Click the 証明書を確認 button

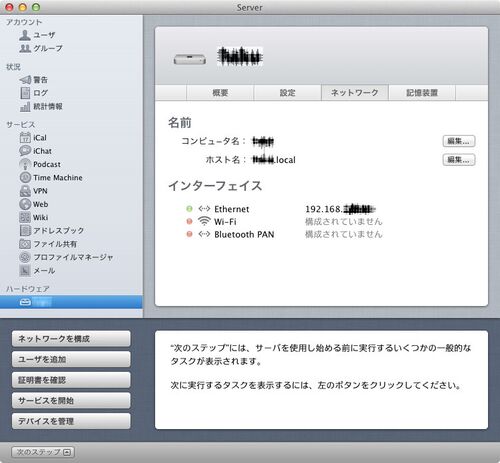tap(71, 380)
